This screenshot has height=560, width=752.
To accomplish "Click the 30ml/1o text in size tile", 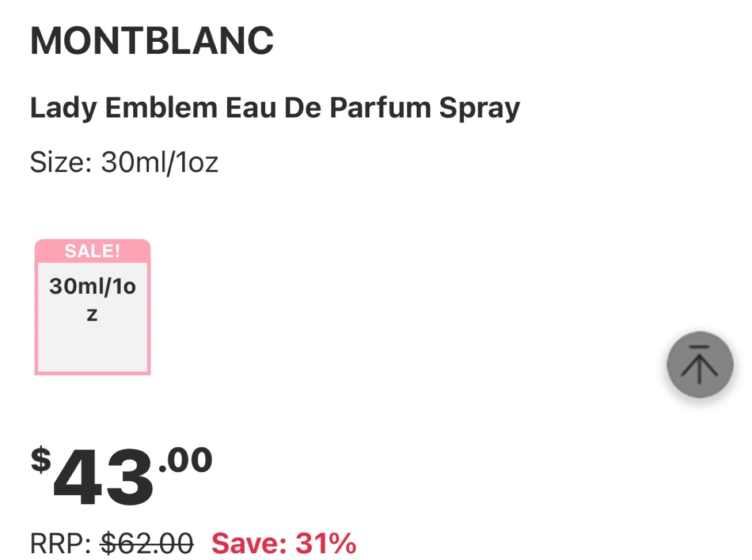I will point(92,287).
